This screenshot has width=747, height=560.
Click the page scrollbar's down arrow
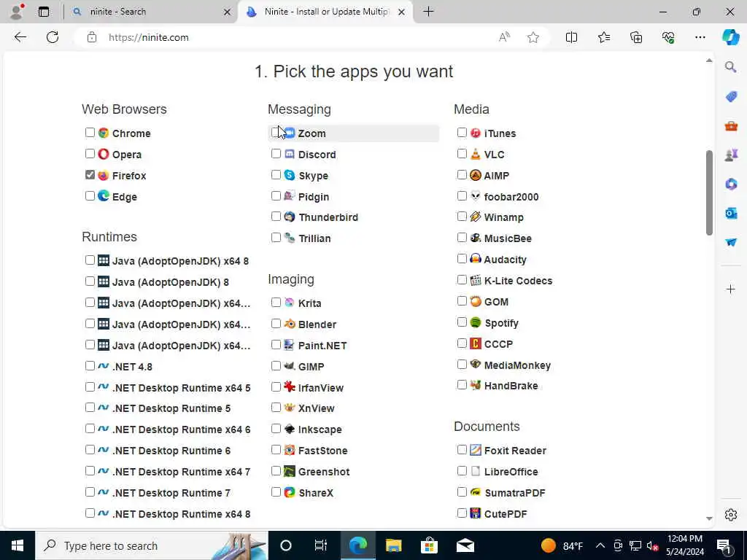pos(709,518)
